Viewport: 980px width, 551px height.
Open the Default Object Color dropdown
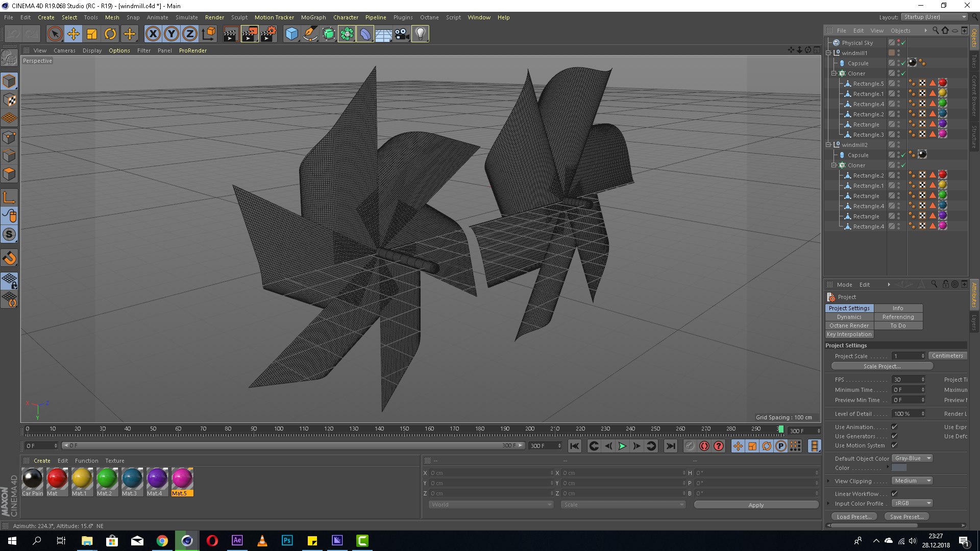click(913, 458)
